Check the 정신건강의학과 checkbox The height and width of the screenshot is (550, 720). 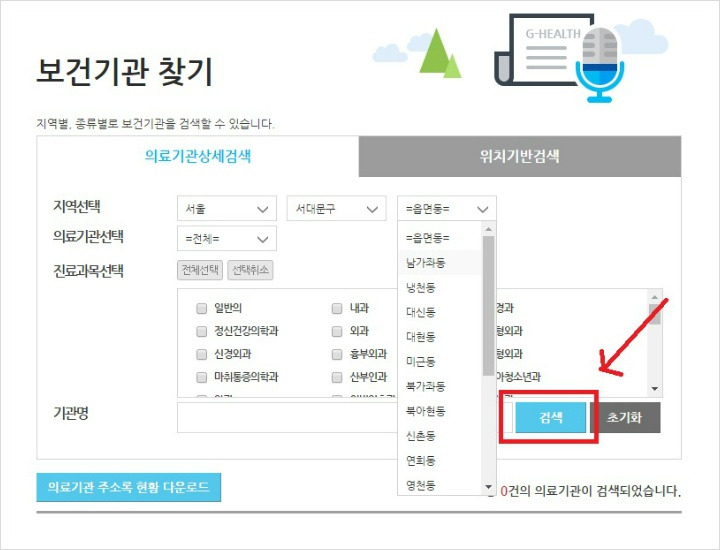(202, 331)
